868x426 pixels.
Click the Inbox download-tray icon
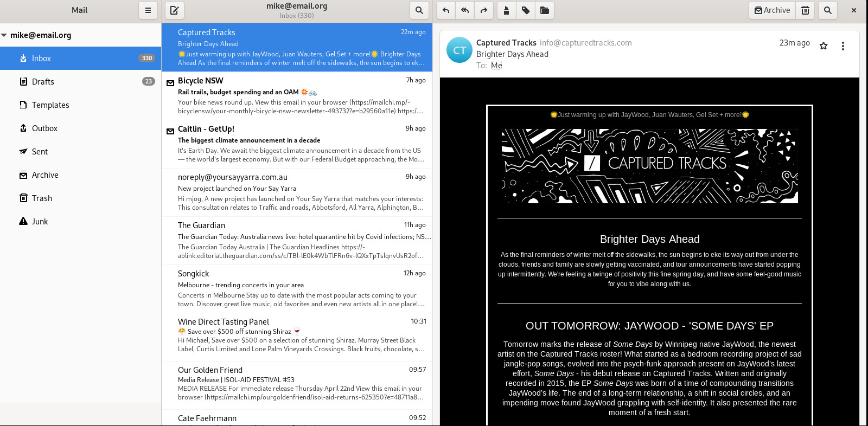coord(23,58)
